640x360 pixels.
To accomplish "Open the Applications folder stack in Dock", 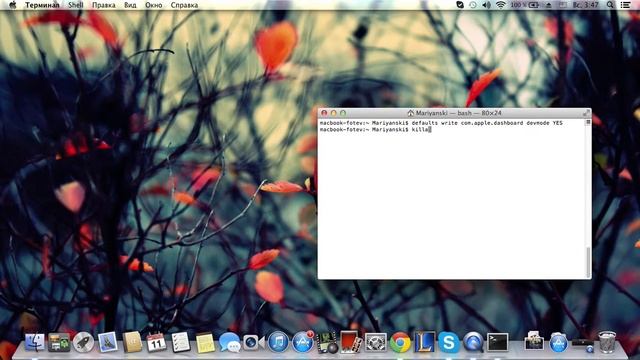I will (x=558, y=342).
